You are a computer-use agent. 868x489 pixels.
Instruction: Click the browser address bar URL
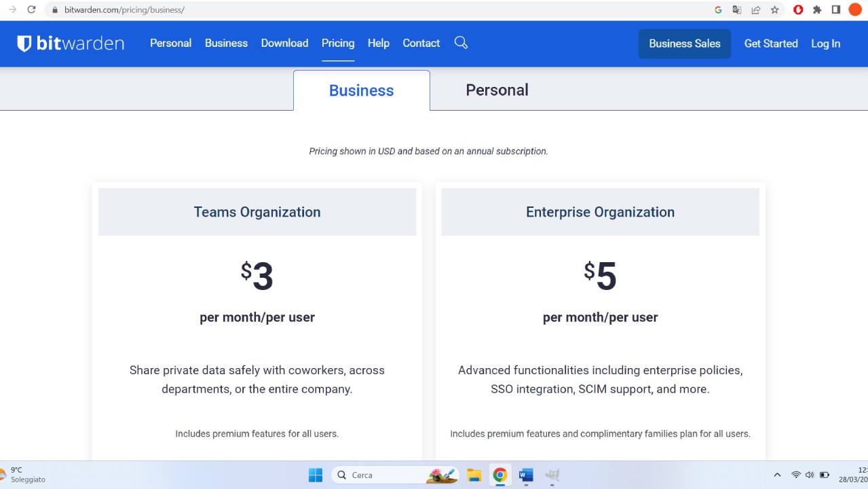(124, 10)
